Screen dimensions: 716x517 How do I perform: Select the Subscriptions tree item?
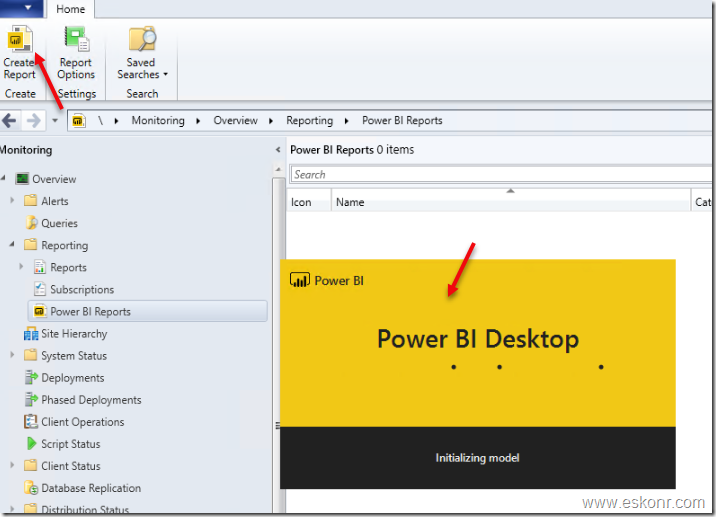(x=82, y=290)
